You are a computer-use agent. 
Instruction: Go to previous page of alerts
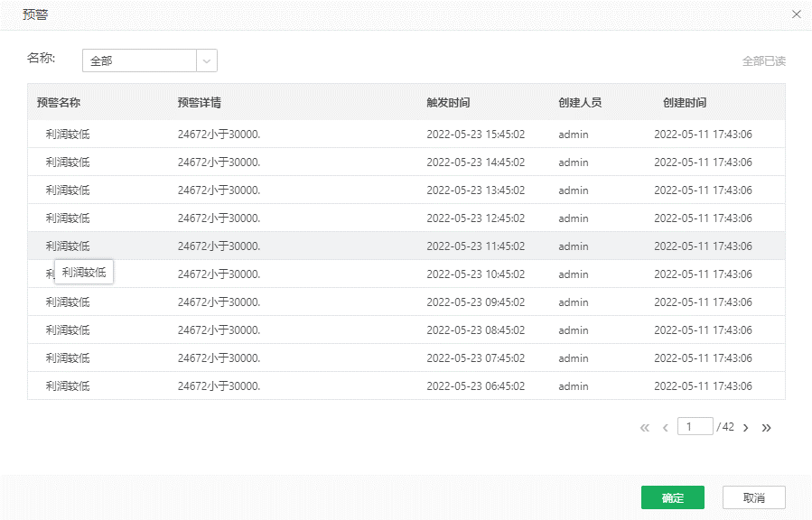[666, 428]
